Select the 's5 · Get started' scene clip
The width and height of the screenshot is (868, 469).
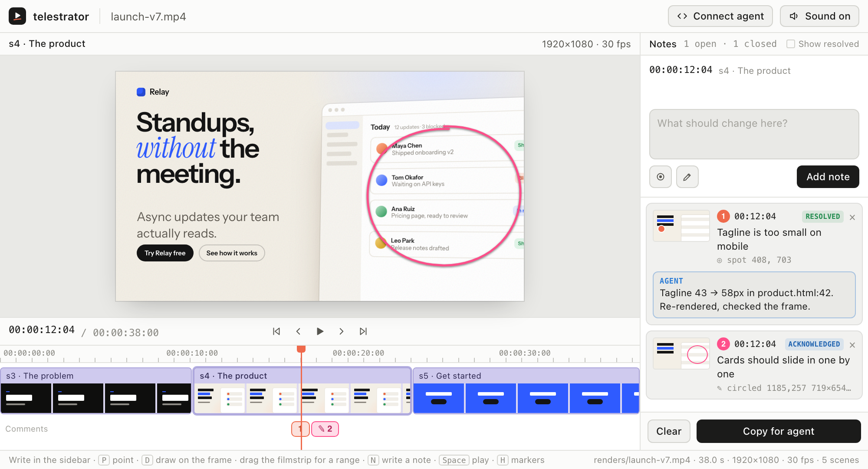pyautogui.click(x=526, y=391)
